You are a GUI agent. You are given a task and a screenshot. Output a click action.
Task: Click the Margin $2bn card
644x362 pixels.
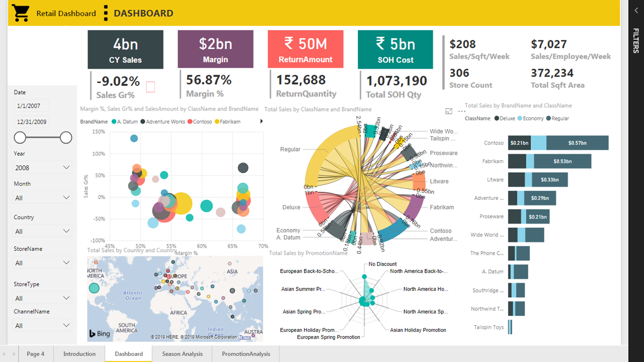(x=216, y=49)
